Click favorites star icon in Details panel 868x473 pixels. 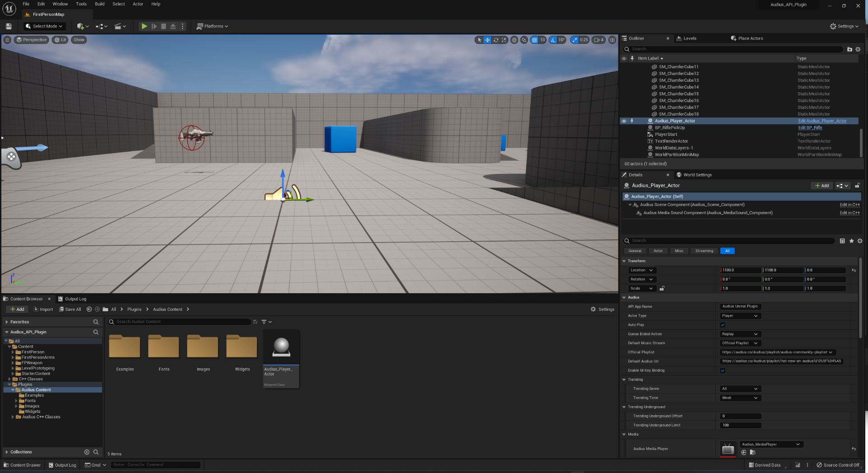[851, 241]
